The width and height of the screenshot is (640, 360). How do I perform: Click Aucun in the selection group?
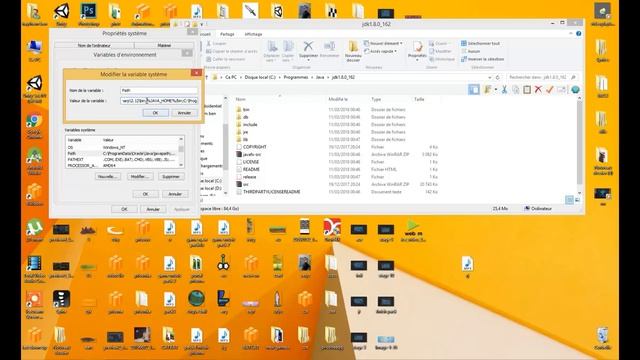coord(471,51)
